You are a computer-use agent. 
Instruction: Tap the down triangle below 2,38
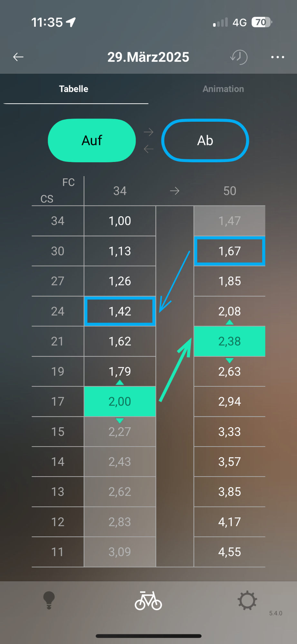(x=229, y=360)
